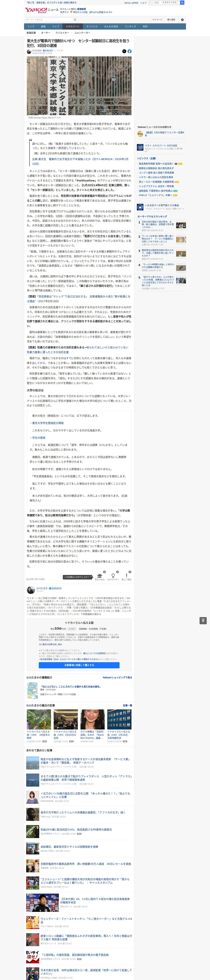Image resolution: width=210 pixels, height=980 pixels.
Task: Click the keyword search magnifier icon
Action: (x=75, y=20)
